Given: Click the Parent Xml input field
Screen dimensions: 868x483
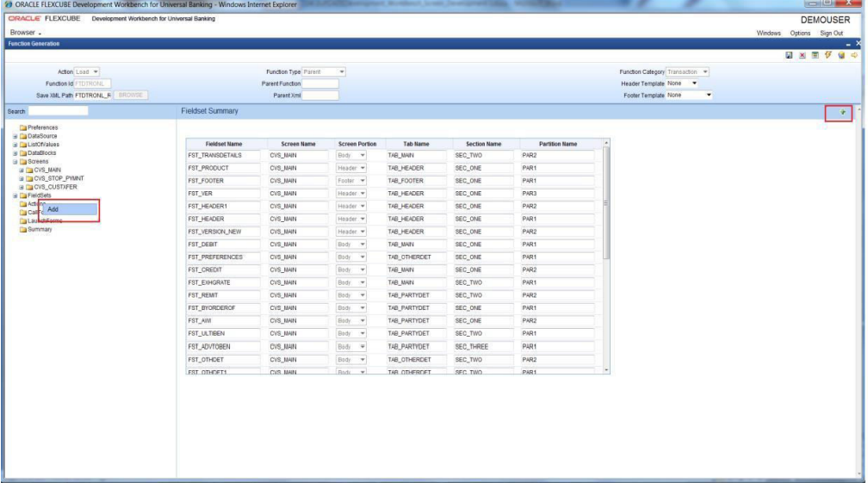Looking at the screenshot, I should pos(320,96).
